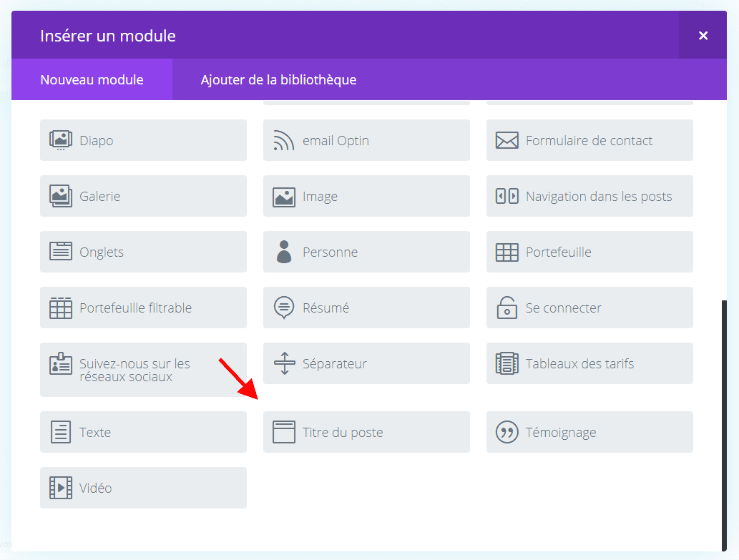Click the Personne silhouette icon

click(x=284, y=252)
